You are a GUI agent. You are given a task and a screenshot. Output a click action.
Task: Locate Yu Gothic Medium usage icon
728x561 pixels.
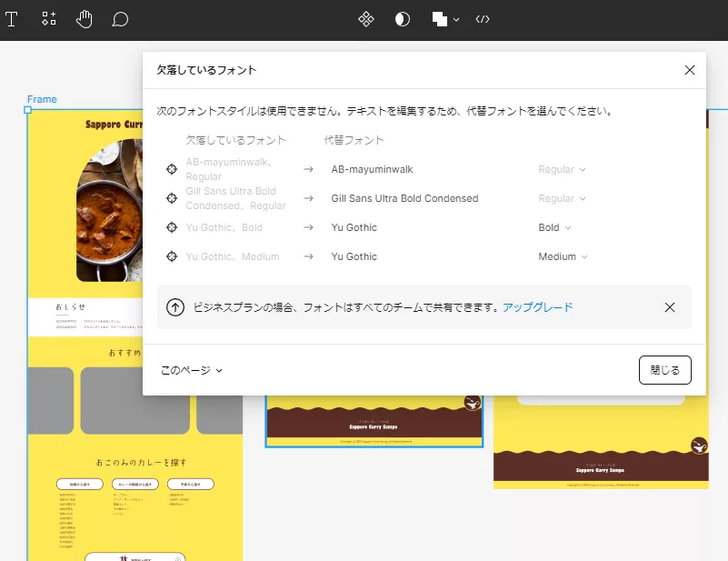(x=171, y=256)
